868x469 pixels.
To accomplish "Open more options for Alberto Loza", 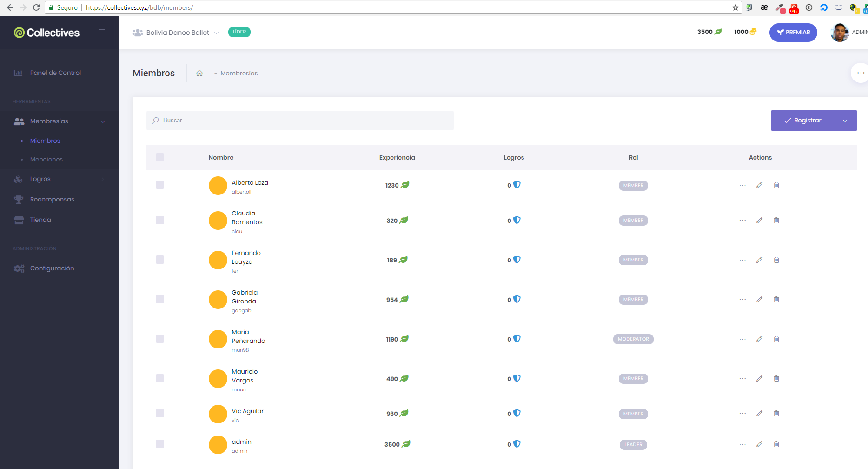I will [x=742, y=185].
